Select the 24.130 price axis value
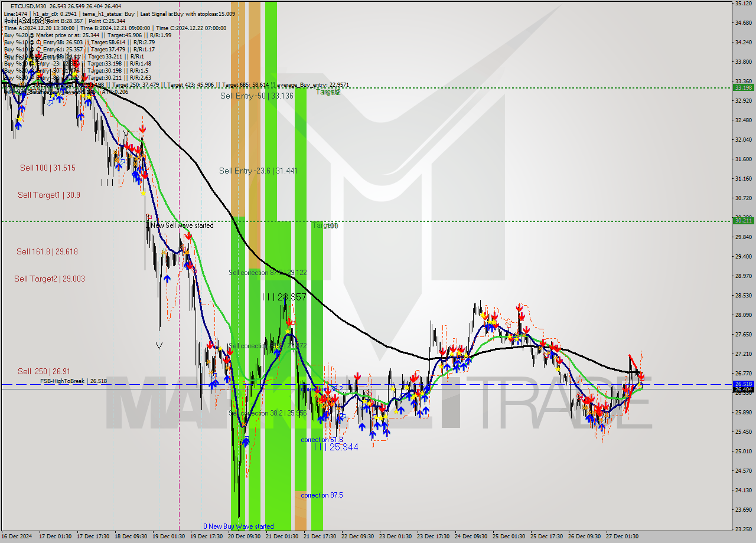This screenshot has width=756, height=543. (x=743, y=490)
